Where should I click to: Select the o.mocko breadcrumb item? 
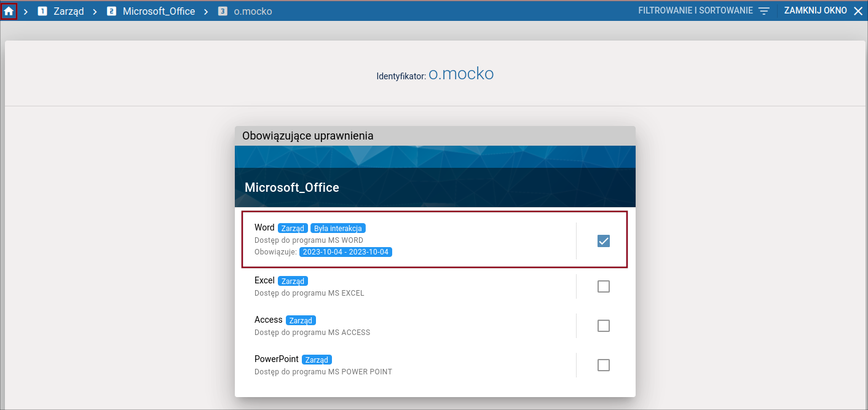253,11
